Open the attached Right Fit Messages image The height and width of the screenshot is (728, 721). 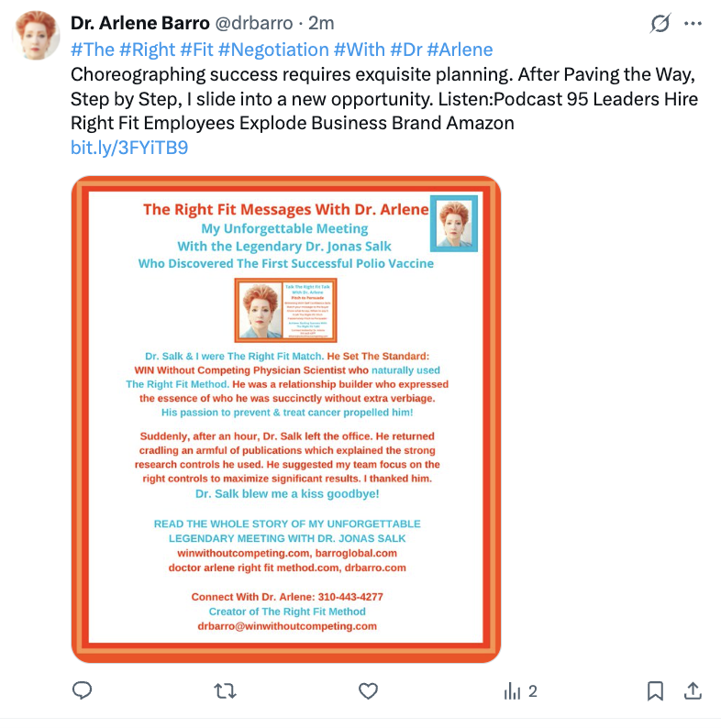pos(286,419)
